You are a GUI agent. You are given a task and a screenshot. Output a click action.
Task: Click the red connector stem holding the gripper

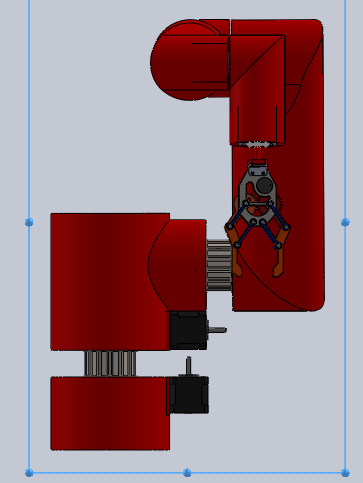[257, 154]
